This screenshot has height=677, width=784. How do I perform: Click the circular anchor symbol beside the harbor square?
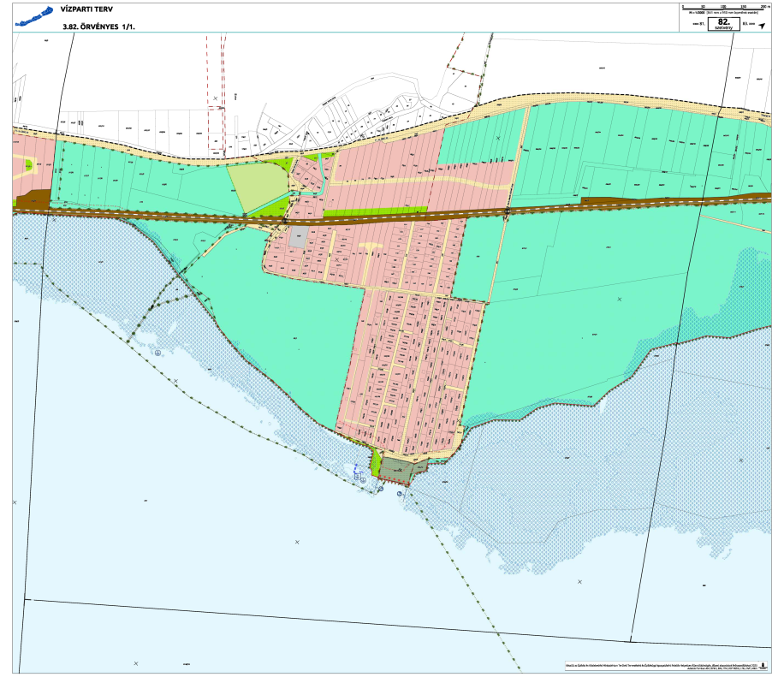click(x=363, y=481)
